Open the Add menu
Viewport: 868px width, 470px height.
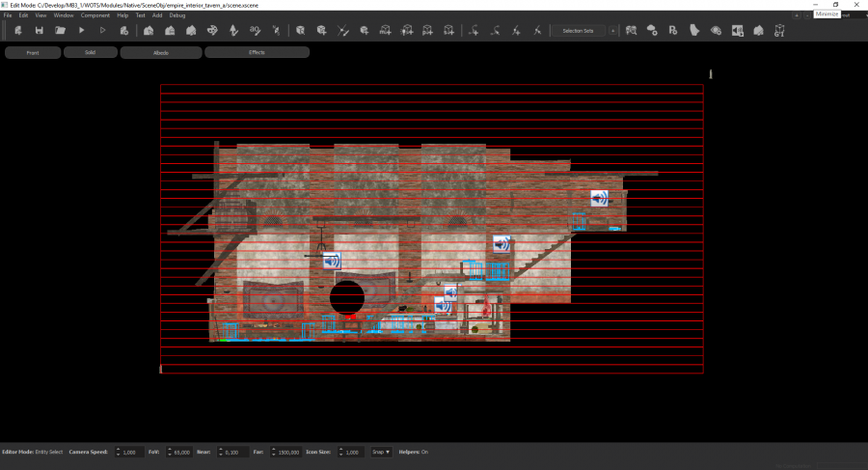pyautogui.click(x=157, y=15)
